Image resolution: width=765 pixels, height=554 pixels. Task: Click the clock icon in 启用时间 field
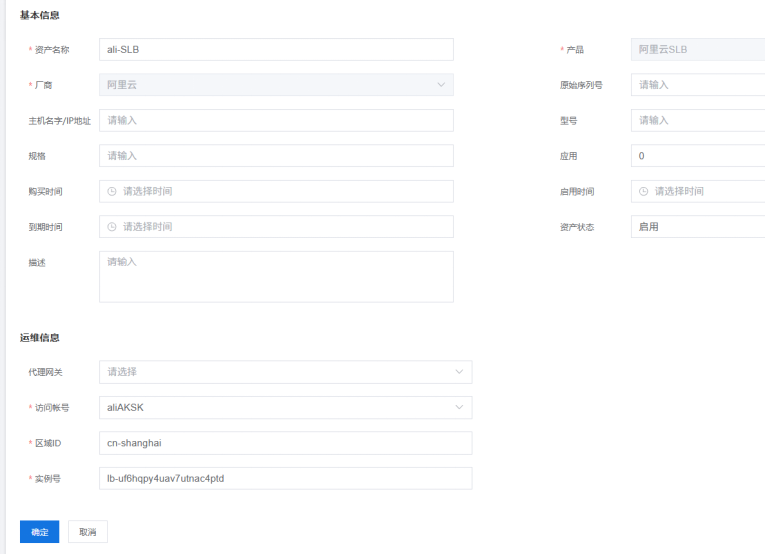pos(644,192)
